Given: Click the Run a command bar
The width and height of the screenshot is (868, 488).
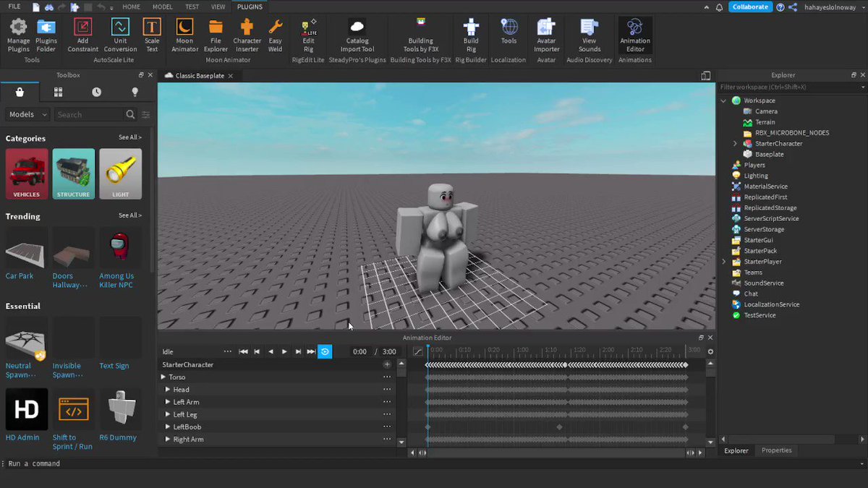Looking at the screenshot, I should [x=434, y=463].
